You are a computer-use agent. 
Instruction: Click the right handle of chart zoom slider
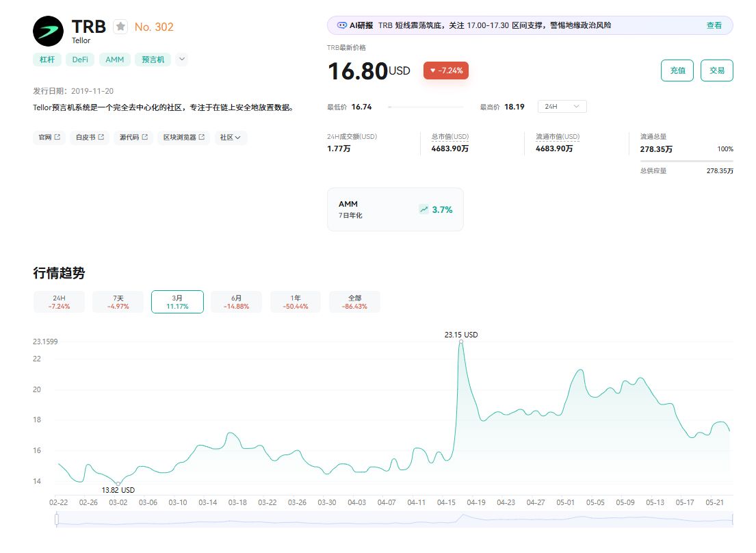732,519
